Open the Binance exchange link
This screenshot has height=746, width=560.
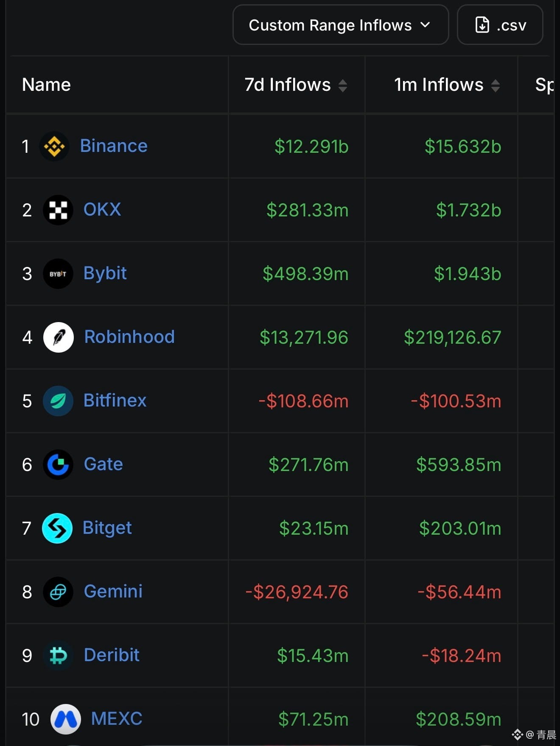(114, 146)
